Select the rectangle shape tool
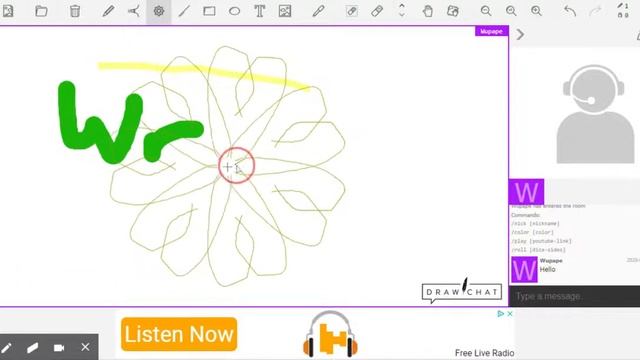640x360 pixels. tap(209, 11)
